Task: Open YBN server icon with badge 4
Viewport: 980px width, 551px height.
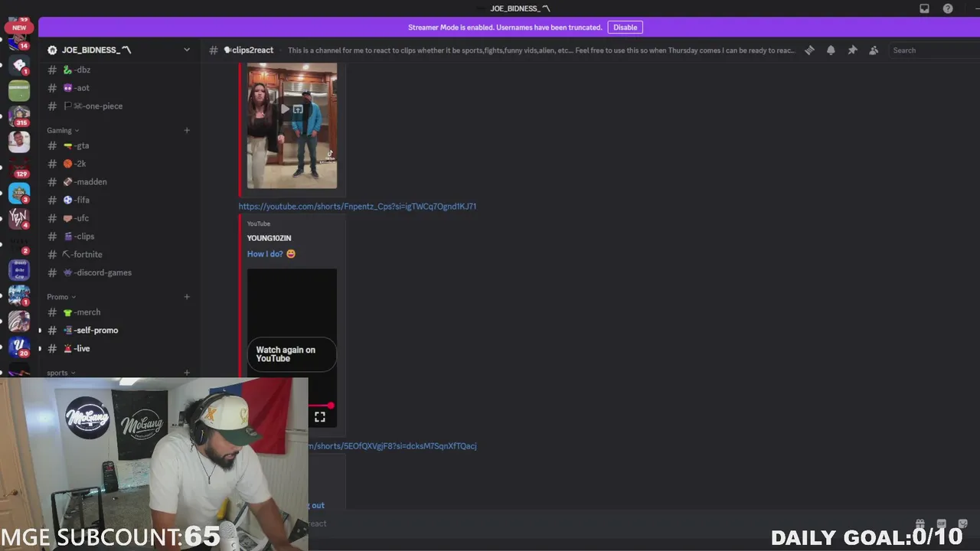Action: point(19,219)
